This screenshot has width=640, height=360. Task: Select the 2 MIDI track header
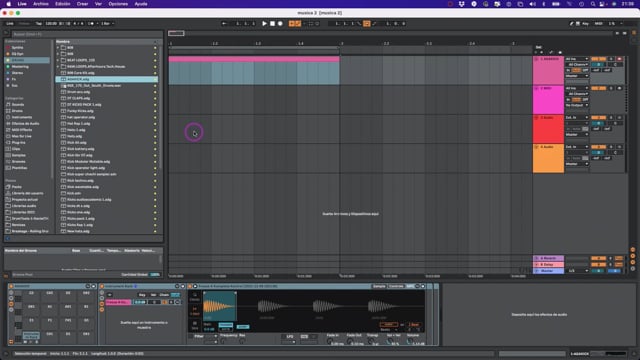pyautogui.click(x=548, y=100)
